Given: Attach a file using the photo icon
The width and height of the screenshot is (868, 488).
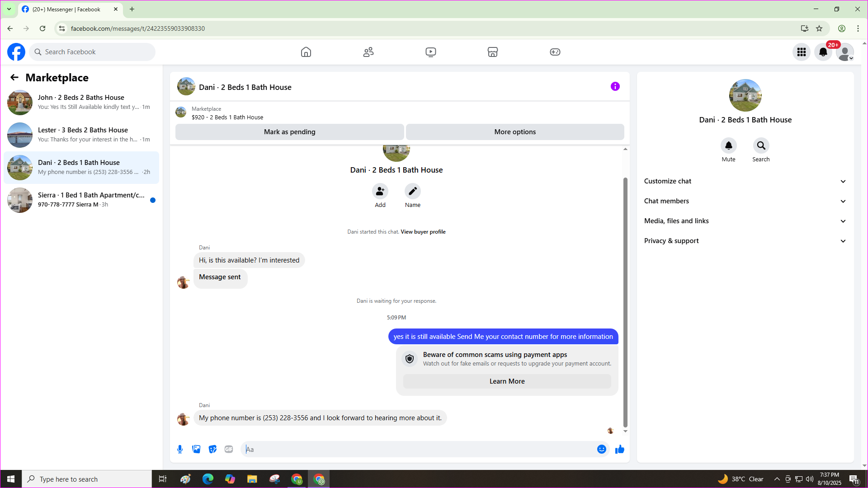Looking at the screenshot, I should point(196,449).
